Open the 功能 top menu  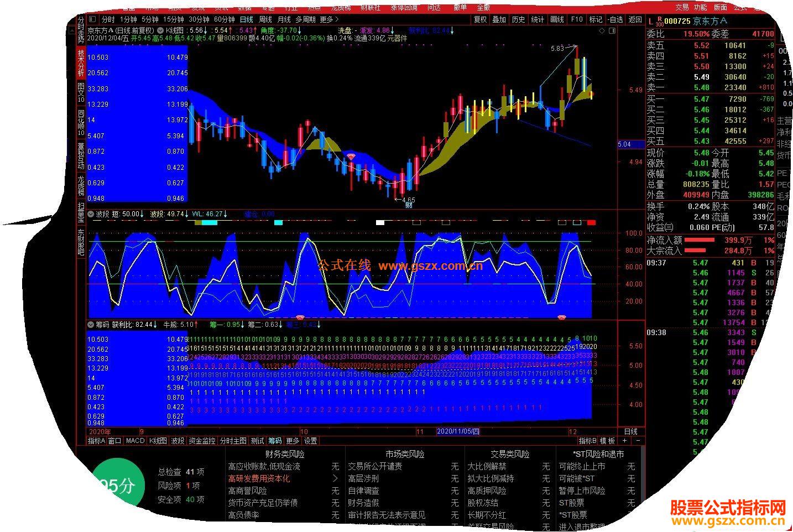click(x=701, y=7)
